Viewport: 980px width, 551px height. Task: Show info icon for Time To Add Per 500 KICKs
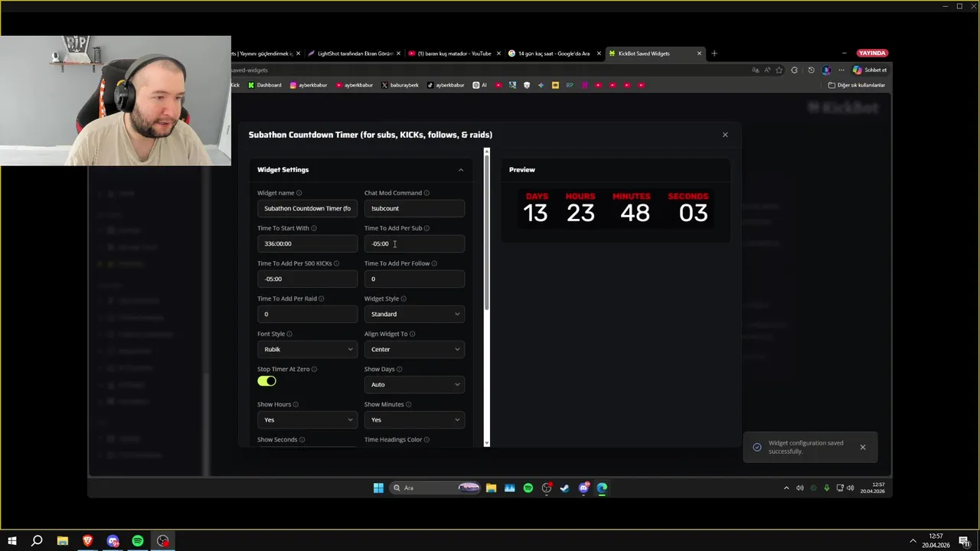click(336, 263)
